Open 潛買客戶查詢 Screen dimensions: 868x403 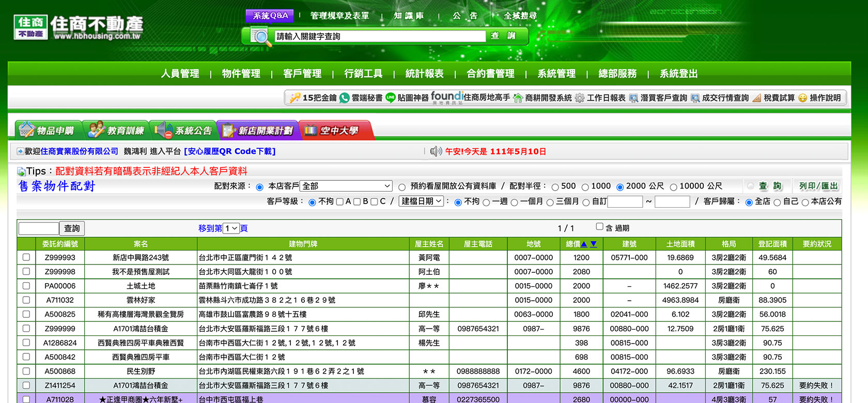point(658,98)
